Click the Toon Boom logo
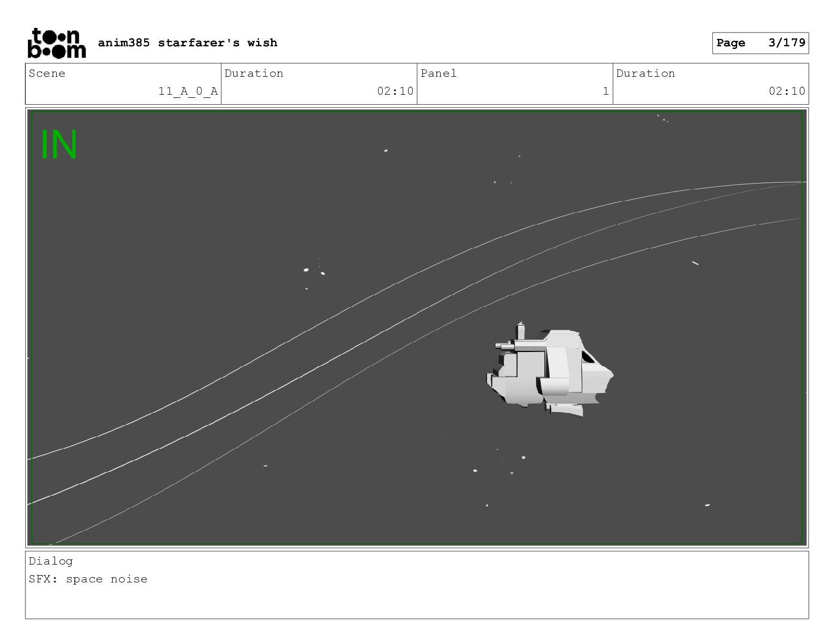 56,43
